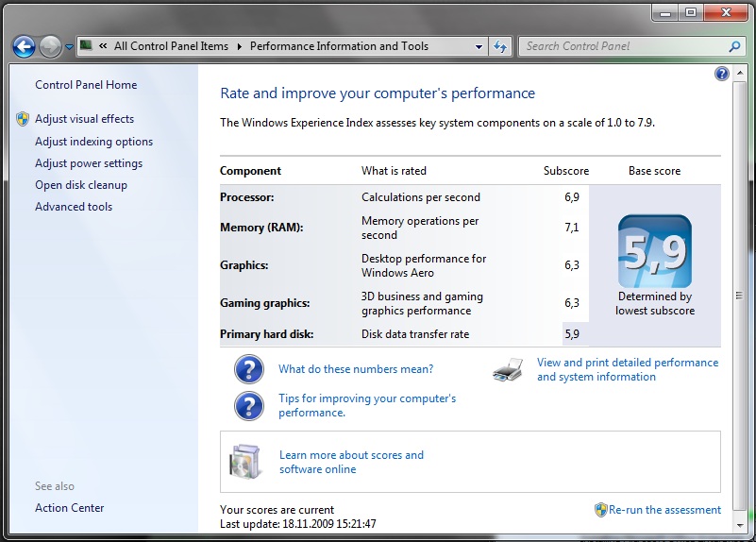Click the software box icon
The width and height of the screenshot is (756, 542).
[x=244, y=462]
